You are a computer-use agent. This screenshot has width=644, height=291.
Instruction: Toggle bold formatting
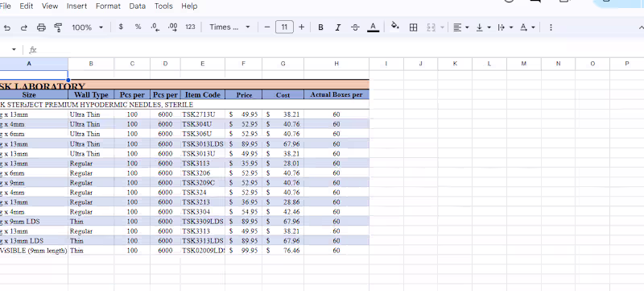(320, 27)
